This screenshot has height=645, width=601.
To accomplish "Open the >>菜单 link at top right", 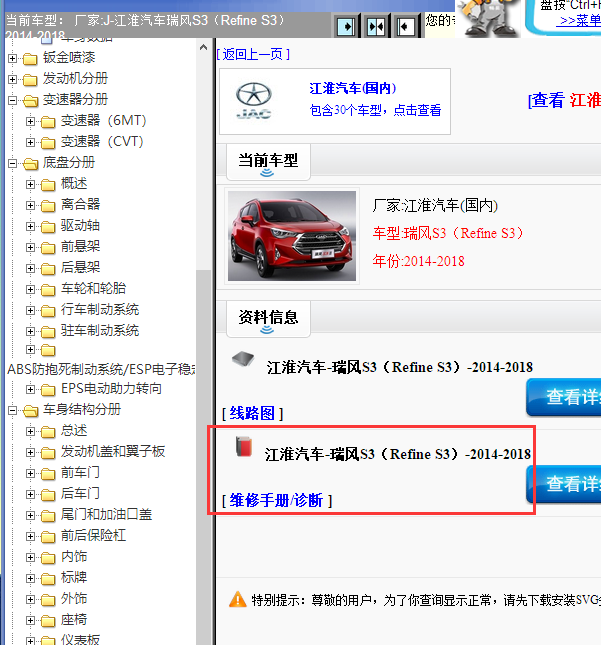I will click(578, 21).
